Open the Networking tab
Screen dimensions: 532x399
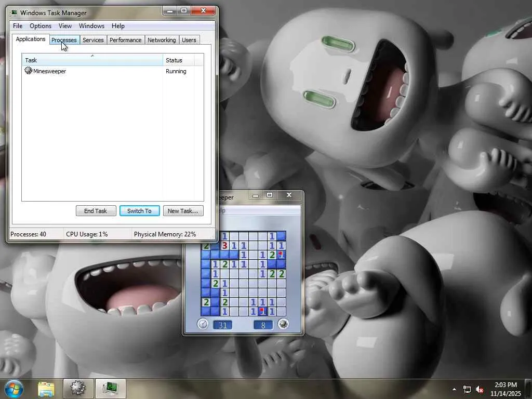[x=162, y=40]
